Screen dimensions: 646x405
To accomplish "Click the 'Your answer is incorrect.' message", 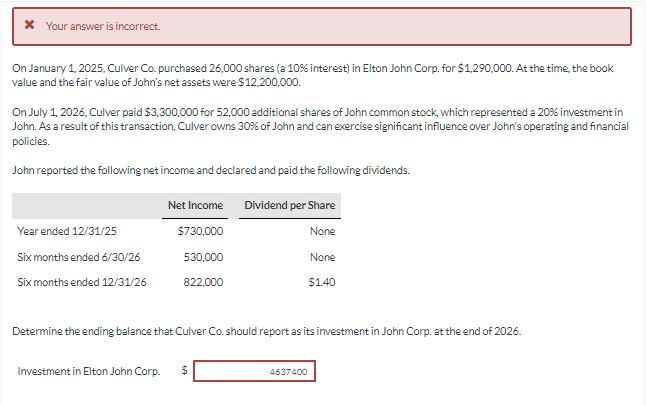I will point(103,26).
